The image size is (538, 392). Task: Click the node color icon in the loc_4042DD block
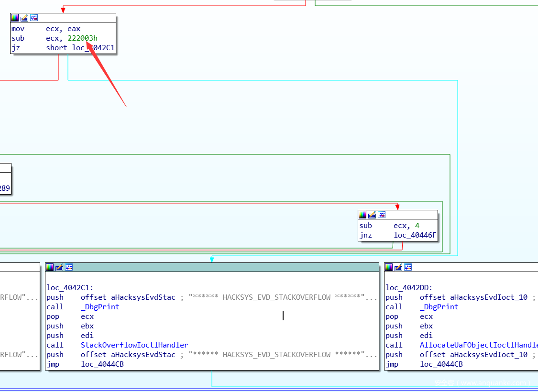[389, 267]
